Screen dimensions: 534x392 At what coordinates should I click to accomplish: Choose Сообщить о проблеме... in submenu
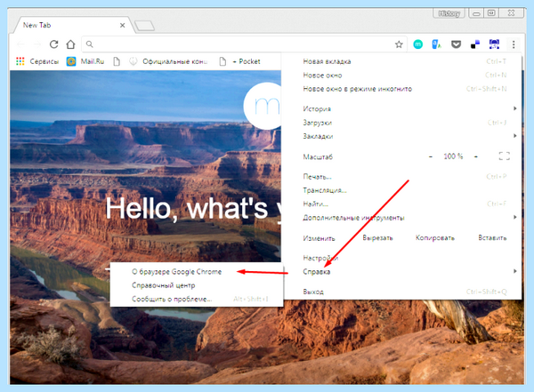click(197, 299)
